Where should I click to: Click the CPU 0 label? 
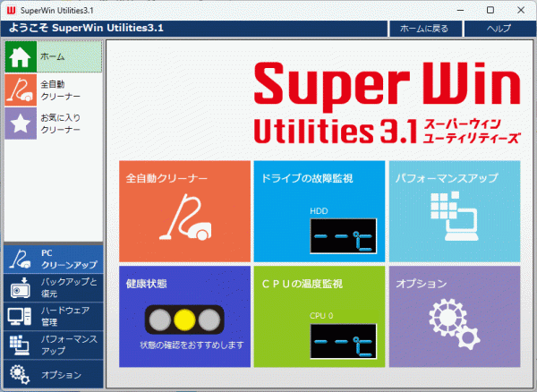pos(321,316)
